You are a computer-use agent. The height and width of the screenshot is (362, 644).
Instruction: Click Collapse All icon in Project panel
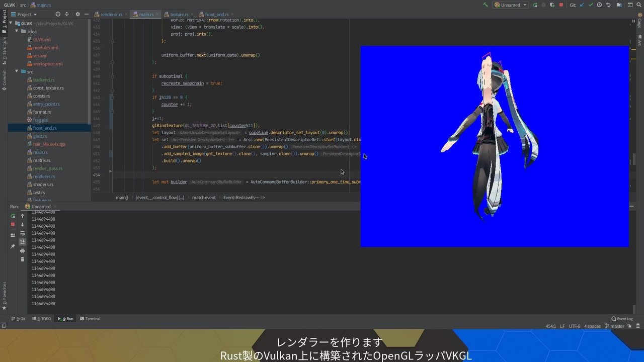[68, 15]
